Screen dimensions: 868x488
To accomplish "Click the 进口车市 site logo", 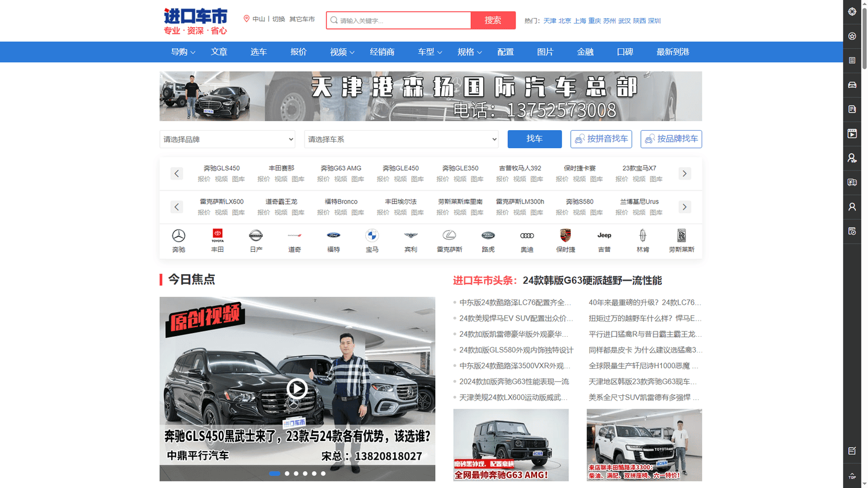I will 195,21.
